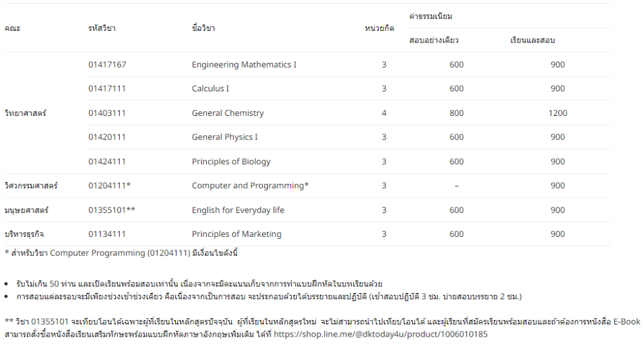Click the General Chemistry course name
This screenshot has height=347, width=644.
tap(227, 113)
